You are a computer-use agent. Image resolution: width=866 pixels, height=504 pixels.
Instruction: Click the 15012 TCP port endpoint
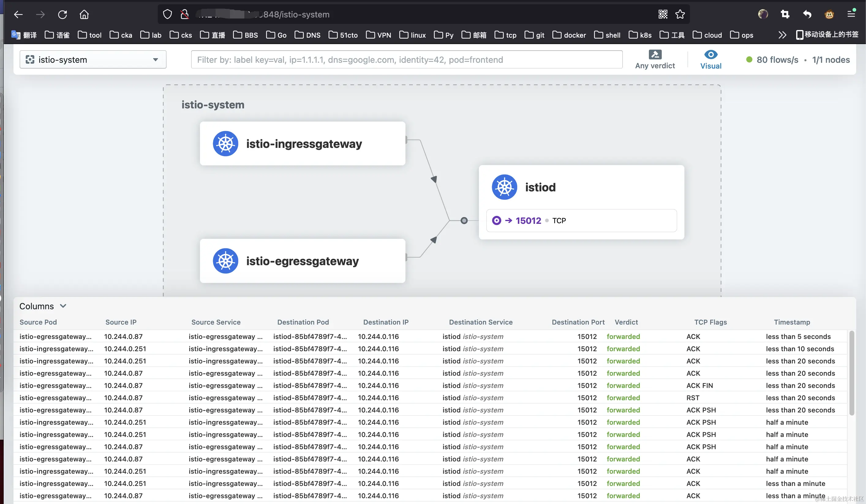point(528,220)
